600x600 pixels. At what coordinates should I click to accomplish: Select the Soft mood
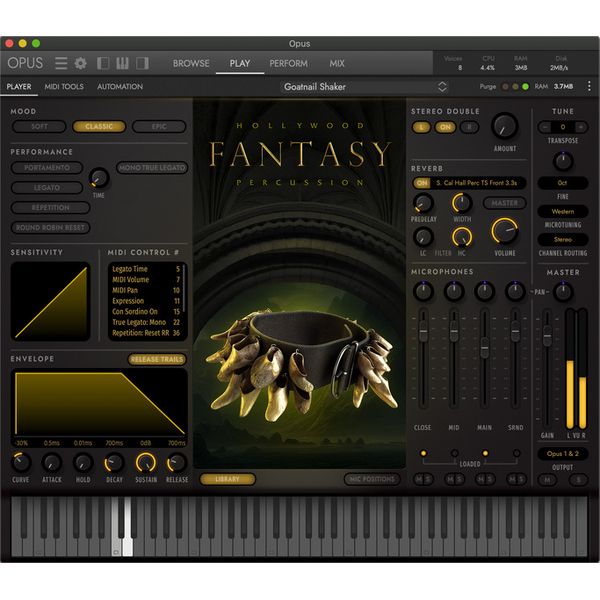tap(39, 127)
